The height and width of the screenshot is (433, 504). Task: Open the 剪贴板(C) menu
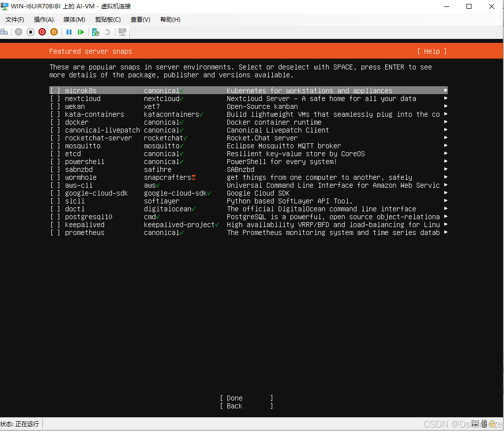(108, 20)
